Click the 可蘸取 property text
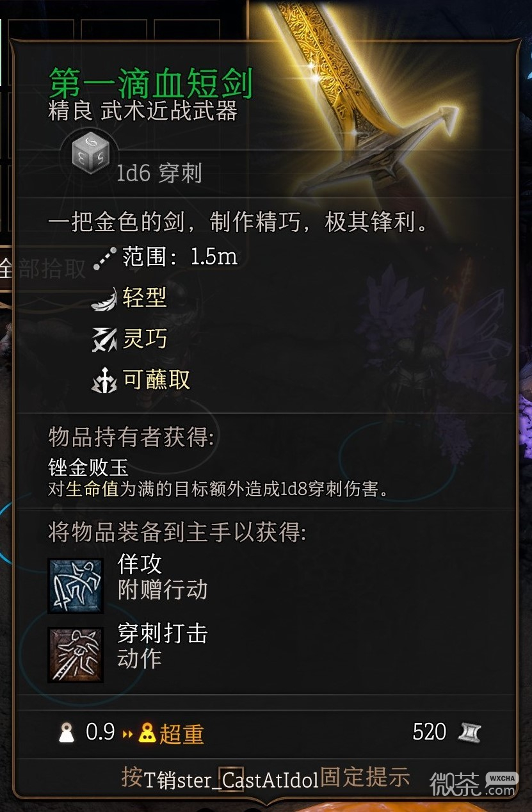The width and height of the screenshot is (532, 812). [x=157, y=380]
